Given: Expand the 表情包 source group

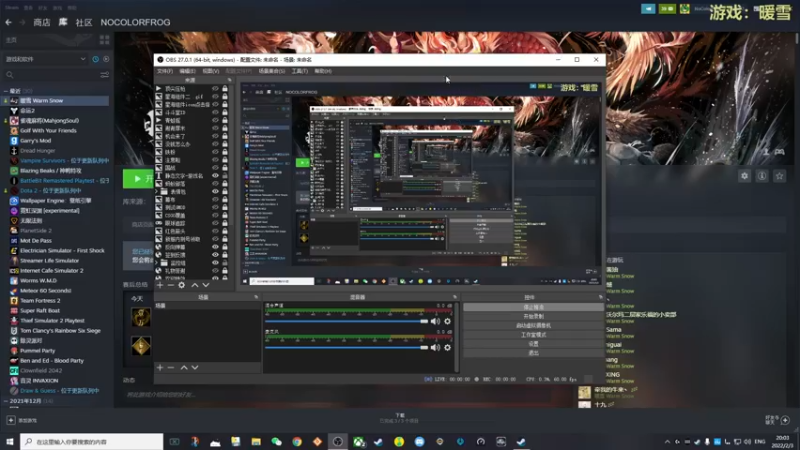Looking at the screenshot, I should tap(158, 191).
